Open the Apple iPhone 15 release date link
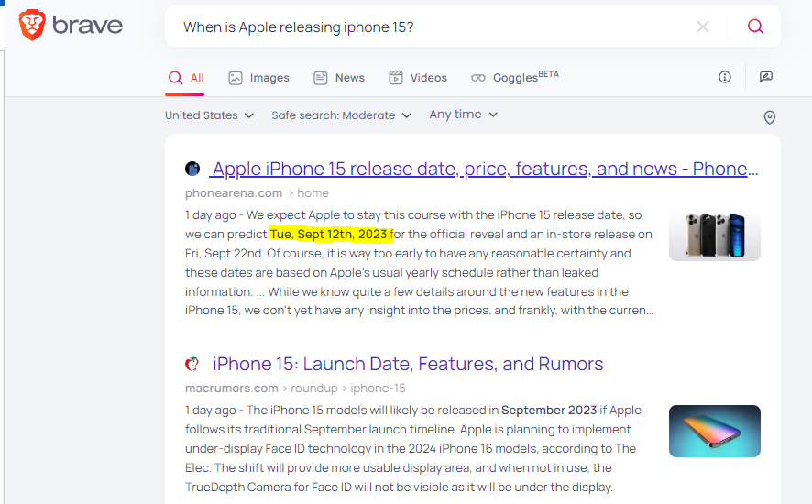 (485, 169)
